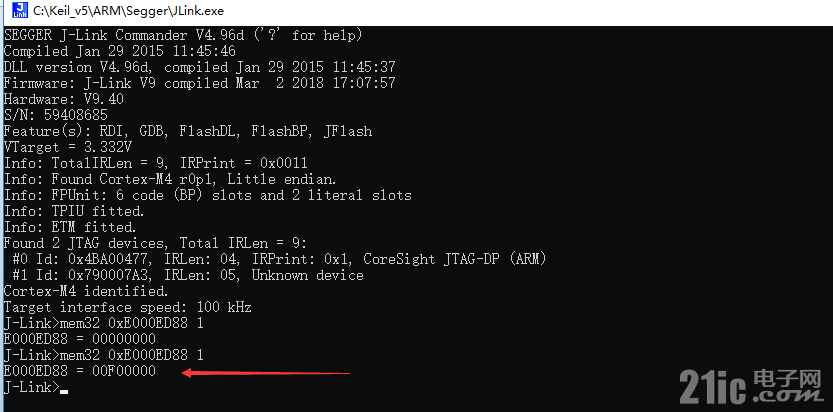Click the Cortex-M4 identified line
Screen dimensions: 833x412
86,291
